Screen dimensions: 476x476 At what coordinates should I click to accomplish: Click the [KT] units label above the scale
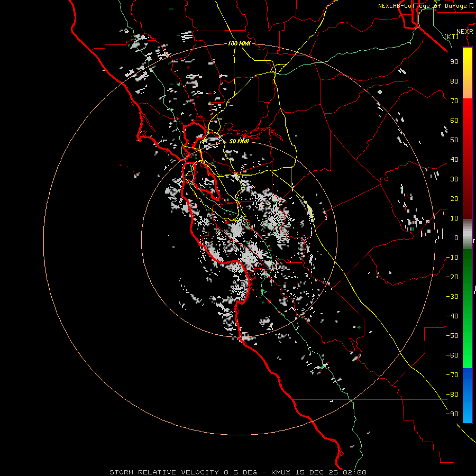452,36
